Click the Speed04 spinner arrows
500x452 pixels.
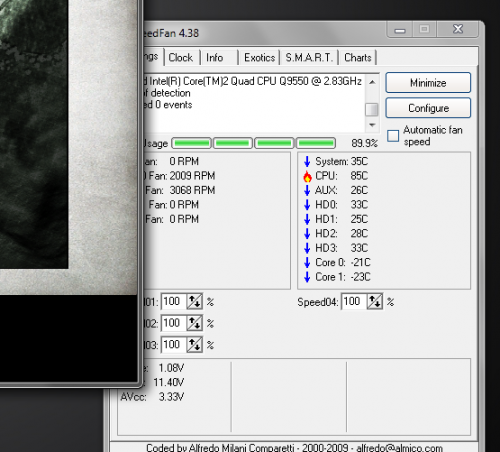click(375, 302)
